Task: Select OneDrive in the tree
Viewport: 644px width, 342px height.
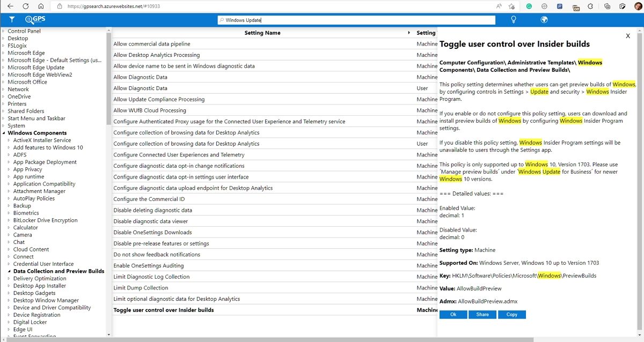Action: point(19,96)
